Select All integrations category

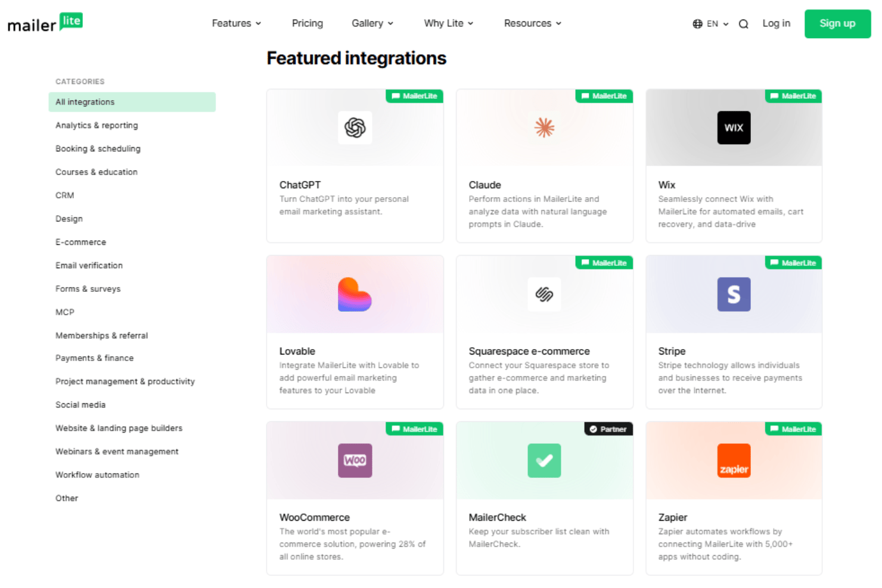(x=132, y=102)
